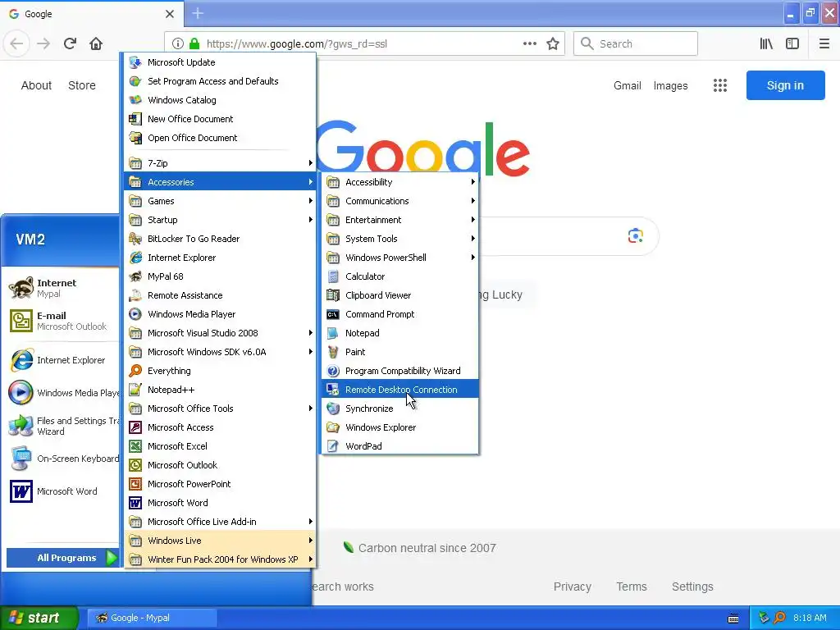The height and width of the screenshot is (630, 840).
Task: Select Microsoft Update menu entry
Action: pyautogui.click(x=220, y=62)
